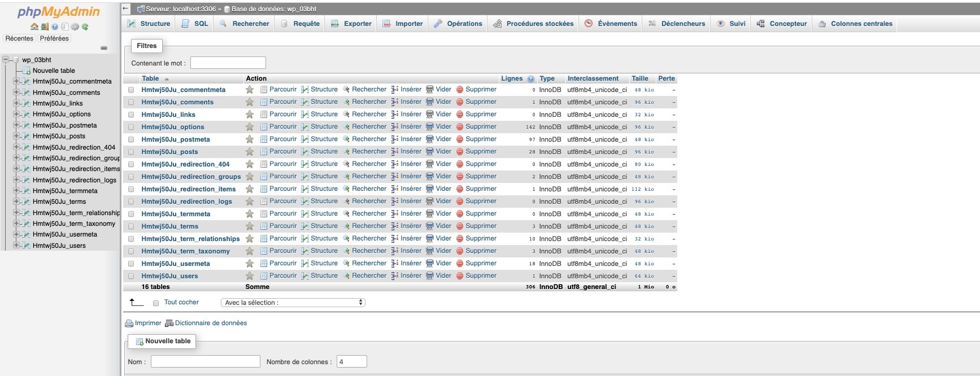Collapse the wp_03bht database tree node
The image size is (980, 376).
tap(6, 60)
